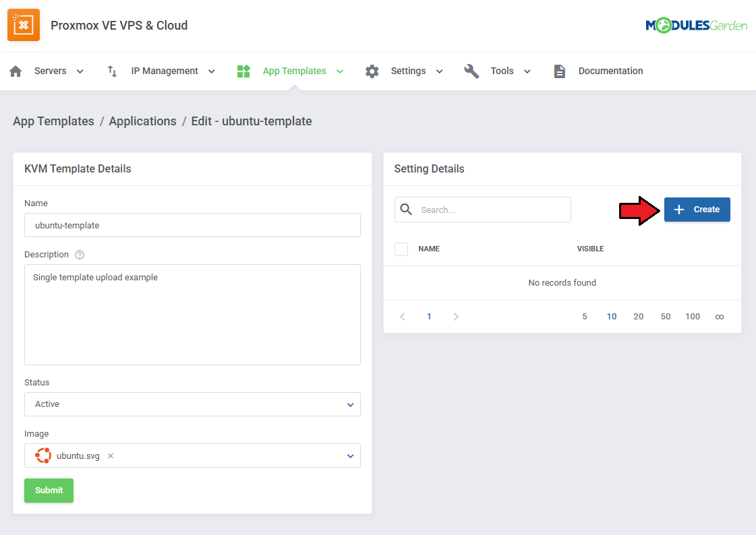756x535 pixels.
Task: Open the IP Management menu
Action: (x=165, y=71)
